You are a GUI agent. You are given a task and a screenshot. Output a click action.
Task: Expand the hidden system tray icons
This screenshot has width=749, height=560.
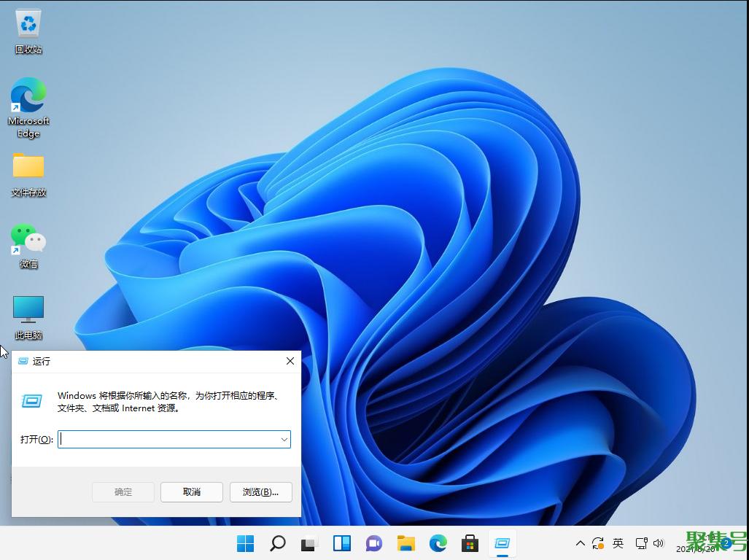[x=580, y=543]
